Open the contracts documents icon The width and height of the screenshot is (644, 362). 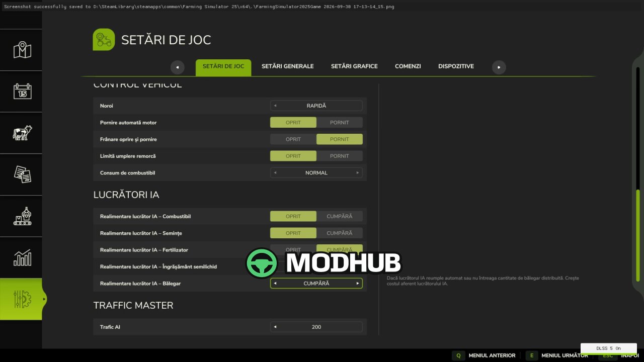pyautogui.click(x=22, y=174)
